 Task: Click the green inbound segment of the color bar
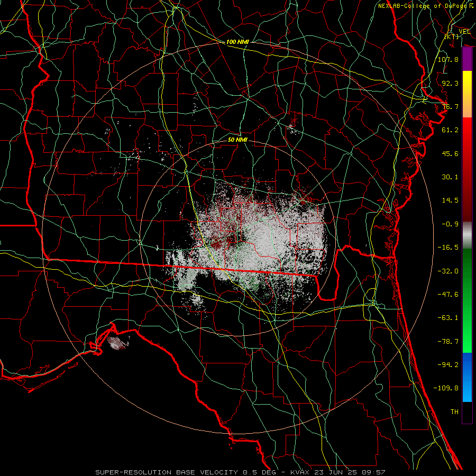click(467, 300)
